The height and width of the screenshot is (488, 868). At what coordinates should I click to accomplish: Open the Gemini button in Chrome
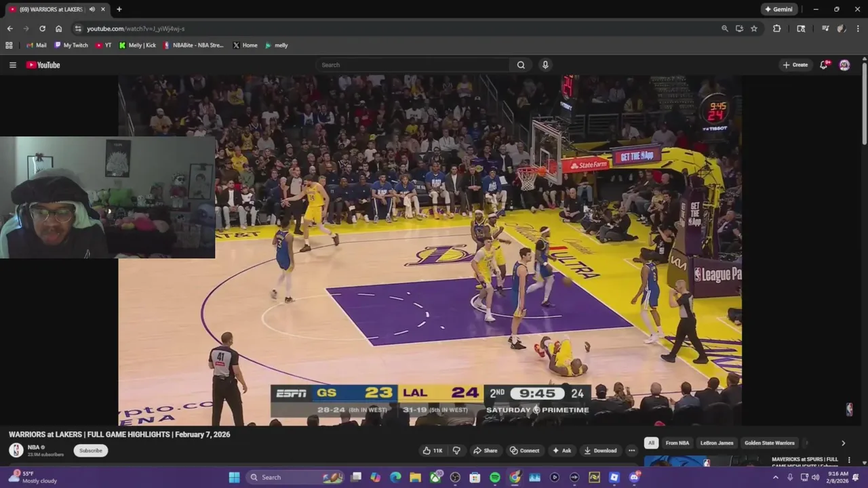pyautogui.click(x=778, y=9)
